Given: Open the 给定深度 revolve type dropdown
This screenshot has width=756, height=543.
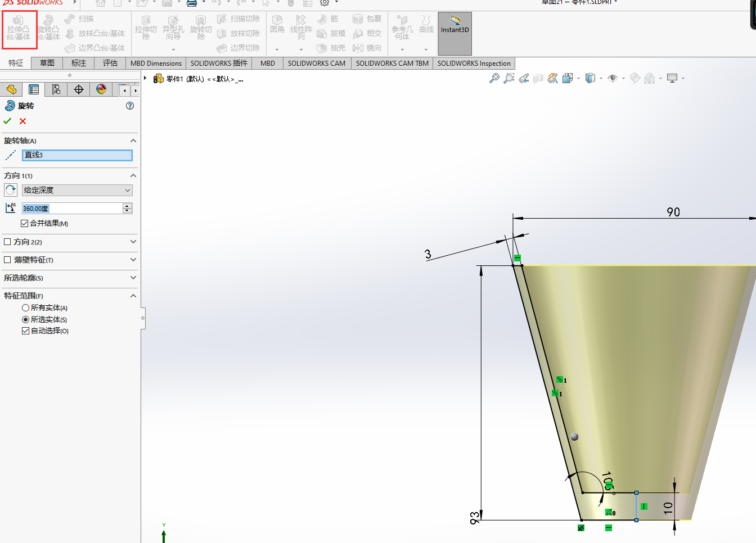Looking at the screenshot, I should point(77,191).
